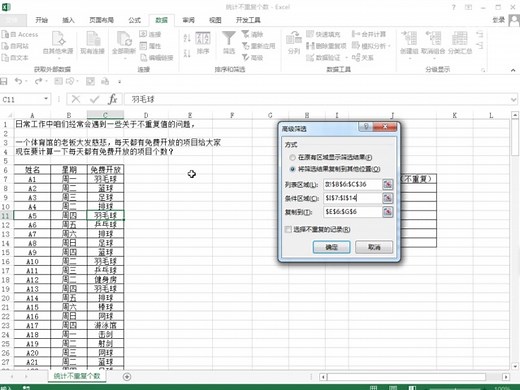Click the sheet tab 统计不重复个数
Image resolution: width=520 pixels, height=390 pixels.
(x=77, y=376)
